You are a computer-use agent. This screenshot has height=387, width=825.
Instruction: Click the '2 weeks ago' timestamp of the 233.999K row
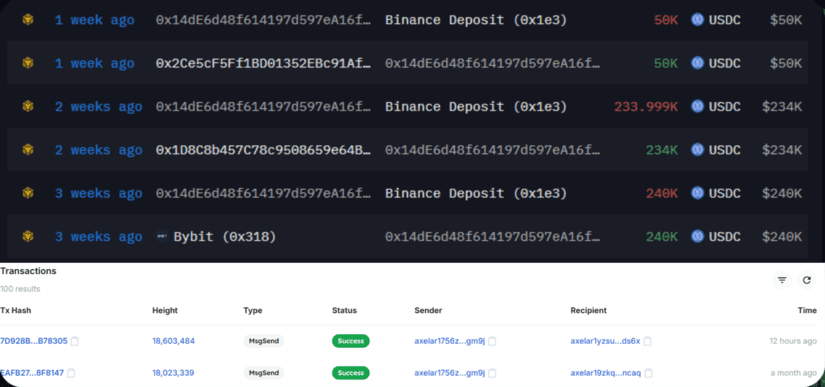point(98,107)
